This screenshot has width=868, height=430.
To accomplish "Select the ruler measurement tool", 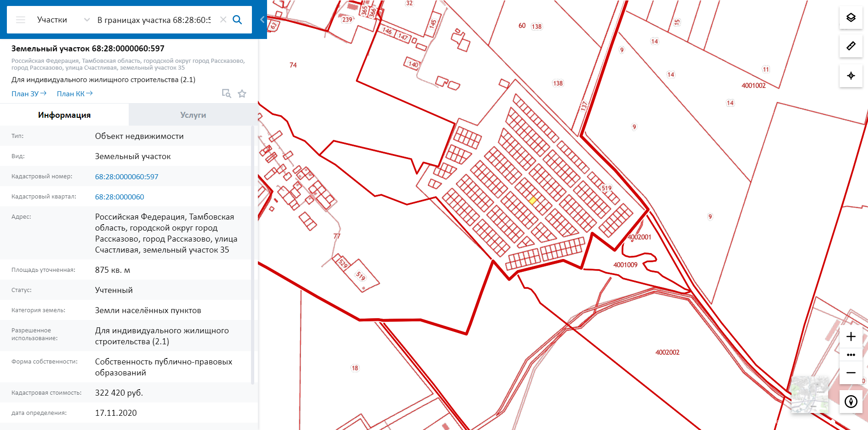I will (x=851, y=46).
